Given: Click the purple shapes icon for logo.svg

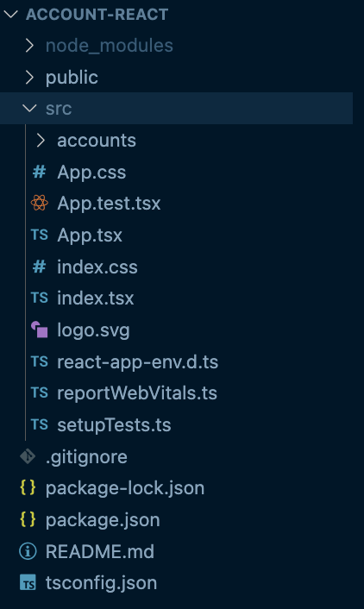Looking at the screenshot, I should pos(39,330).
